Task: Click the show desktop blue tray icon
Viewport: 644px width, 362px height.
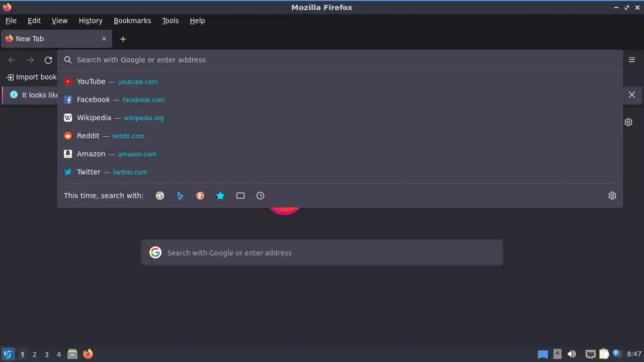Action: pos(543,354)
